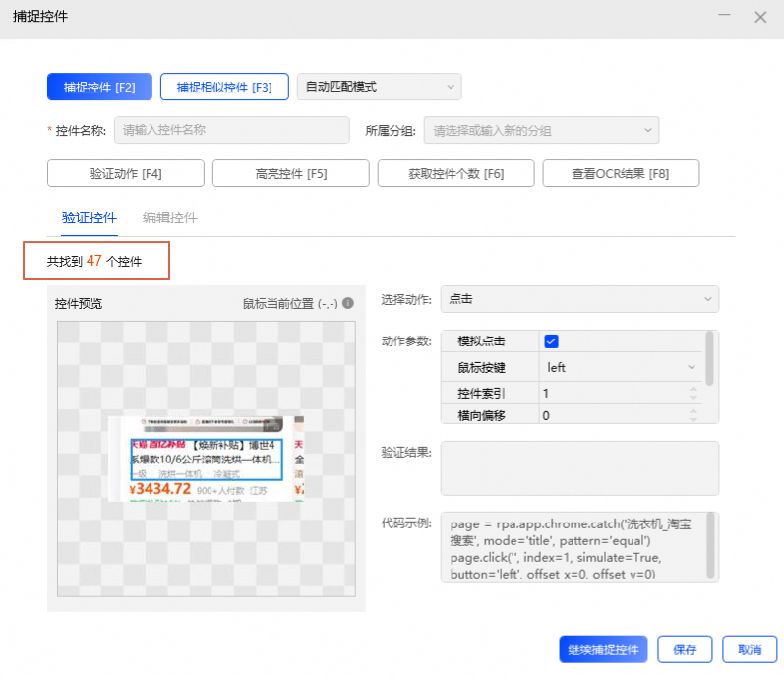Click the 代码示例 box scrollbar

710,545
